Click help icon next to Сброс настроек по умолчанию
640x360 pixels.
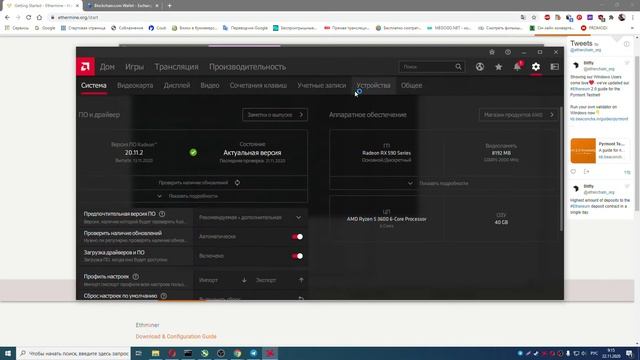(x=164, y=296)
